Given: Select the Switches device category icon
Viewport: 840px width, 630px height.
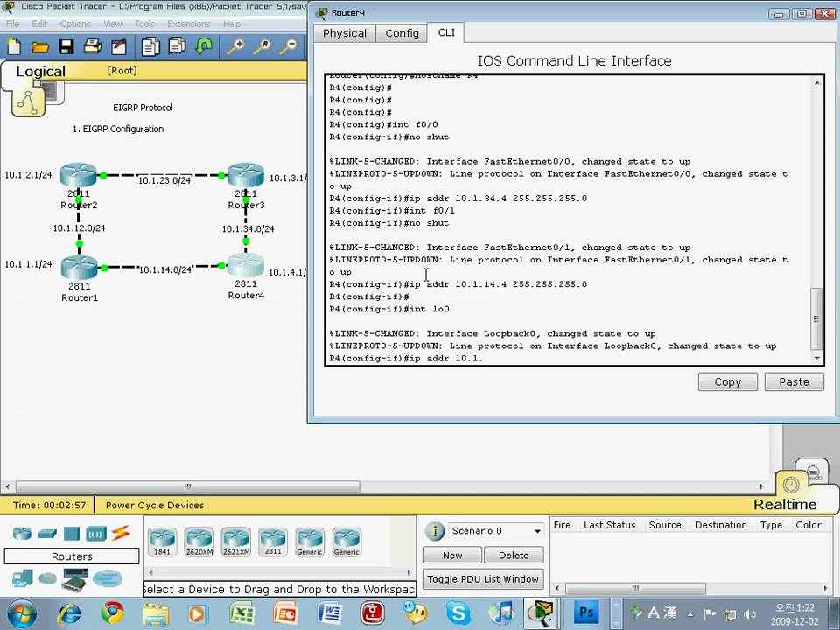Looking at the screenshot, I should (x=47, y=534).
